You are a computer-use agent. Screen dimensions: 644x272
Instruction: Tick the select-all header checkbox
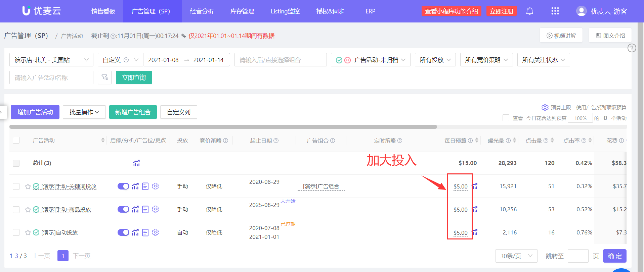[16, 140]
